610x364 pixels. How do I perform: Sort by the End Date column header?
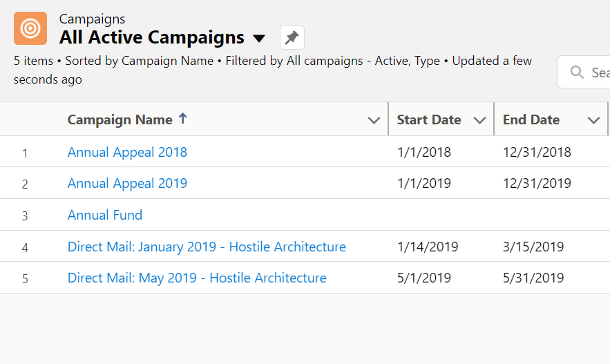point(531,119)
